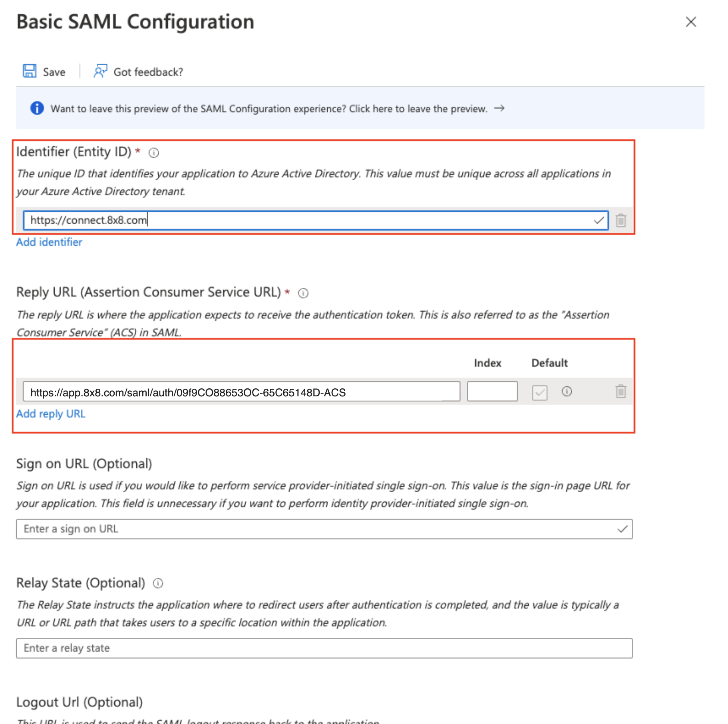Screen dimensions: 728x724
Task: Delete the connect.8x8.com identifier with trash icon
Action: click(621, 220)
